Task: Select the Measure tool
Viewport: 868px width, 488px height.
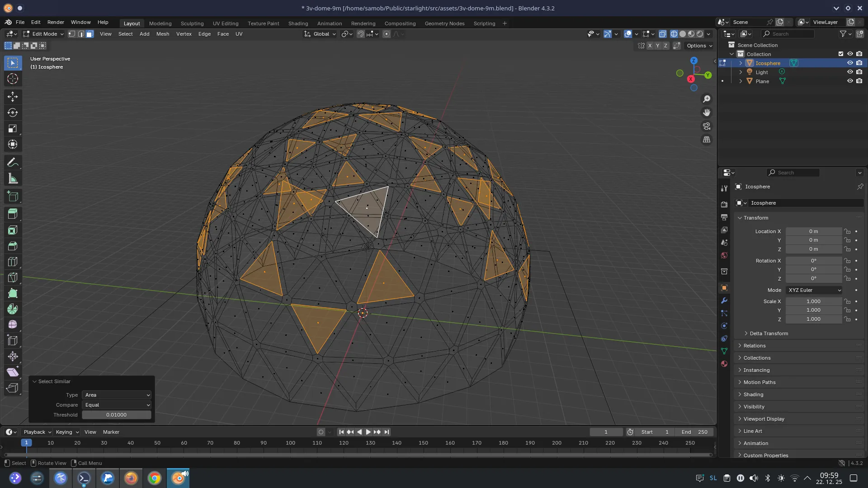Action: pos(13,178)
